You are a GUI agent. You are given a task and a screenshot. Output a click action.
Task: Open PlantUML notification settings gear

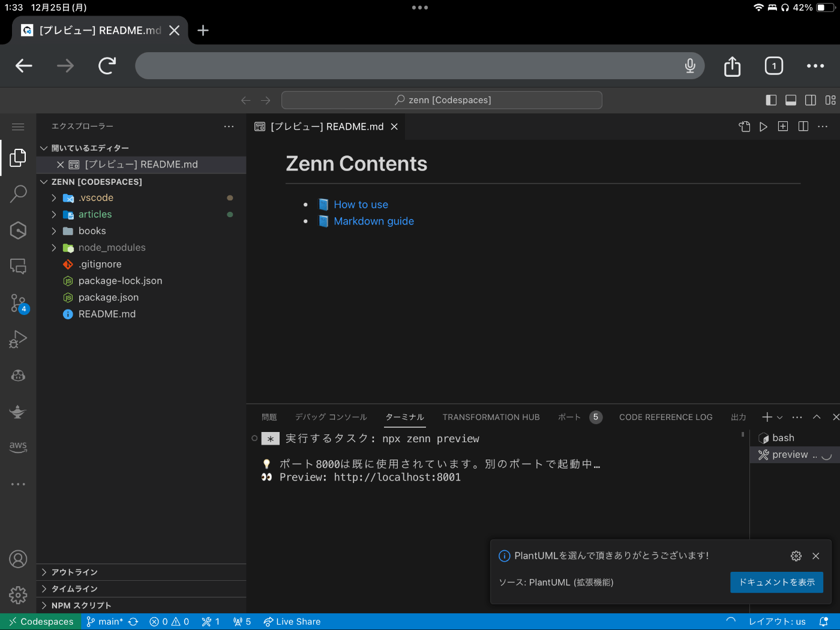tap(796, 556)
